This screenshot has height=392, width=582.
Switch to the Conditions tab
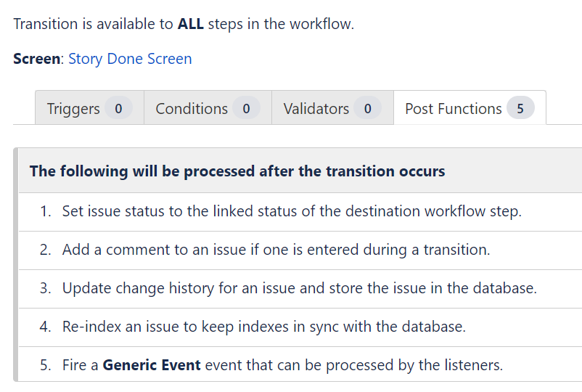click(x=208, y=108)
